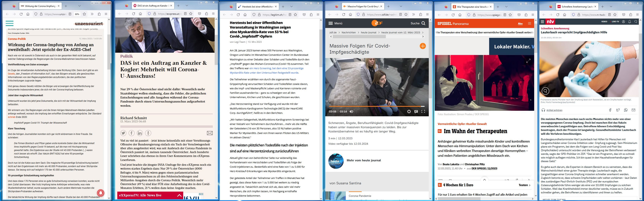Click the Abo link on Spiegel header
The height and width of the screenshot is (201, 644).
520,24
